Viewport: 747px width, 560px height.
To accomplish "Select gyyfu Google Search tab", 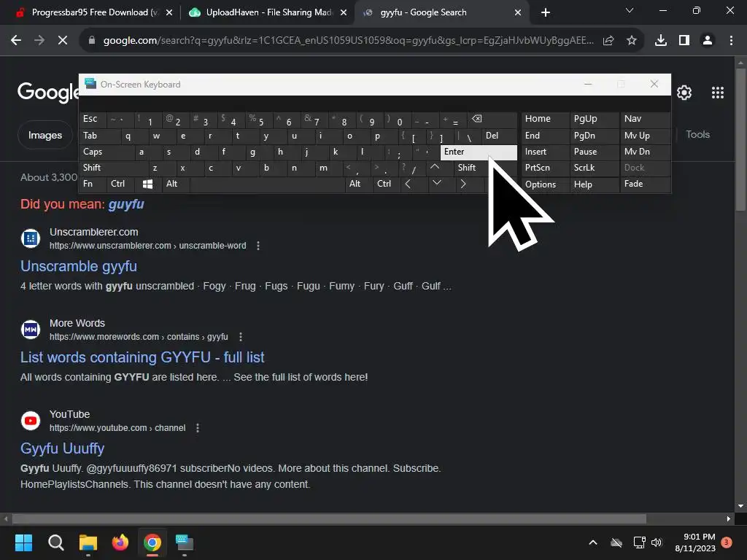I will pyautogui.click(x=441, y=12).
